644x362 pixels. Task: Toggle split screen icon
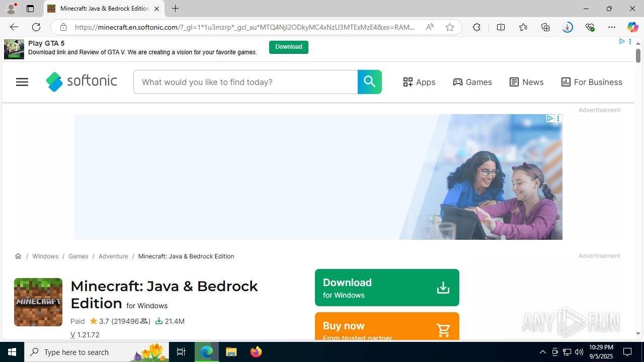[x=501, y=27]
